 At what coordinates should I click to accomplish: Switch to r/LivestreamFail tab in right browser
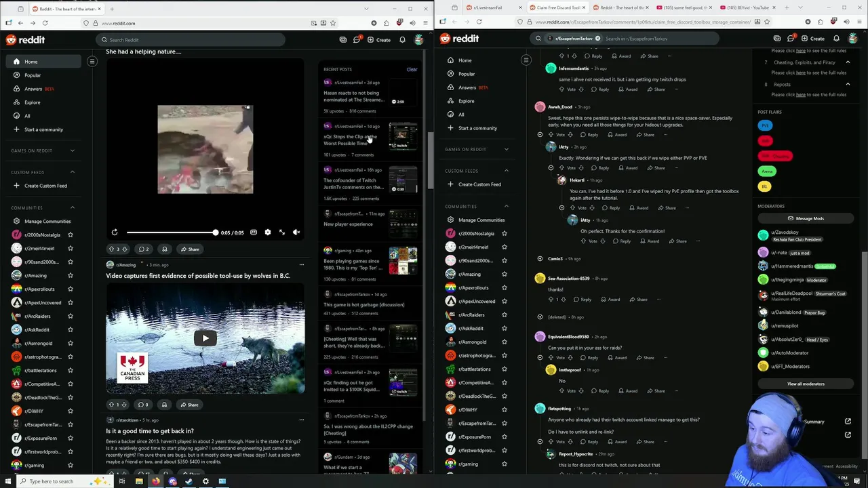pyautogui.click(x=493, y=7)
